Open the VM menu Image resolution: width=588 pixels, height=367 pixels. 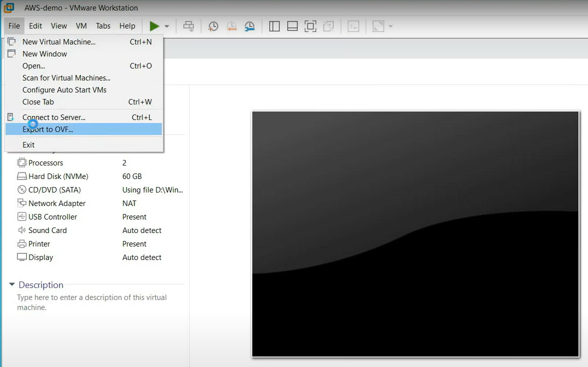81,26
